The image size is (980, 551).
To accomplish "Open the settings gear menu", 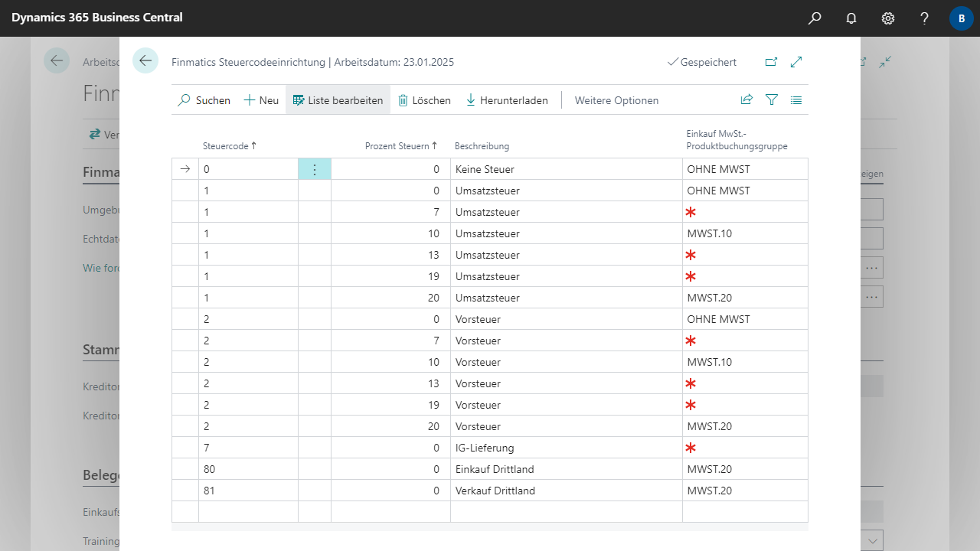I will pos(888,18).
